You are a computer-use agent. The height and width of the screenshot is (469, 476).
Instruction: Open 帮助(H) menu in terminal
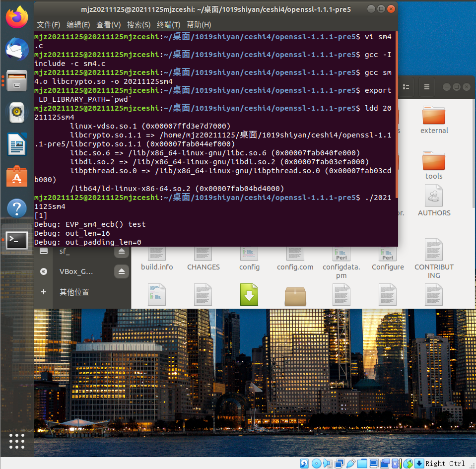[x=199, y=25]
